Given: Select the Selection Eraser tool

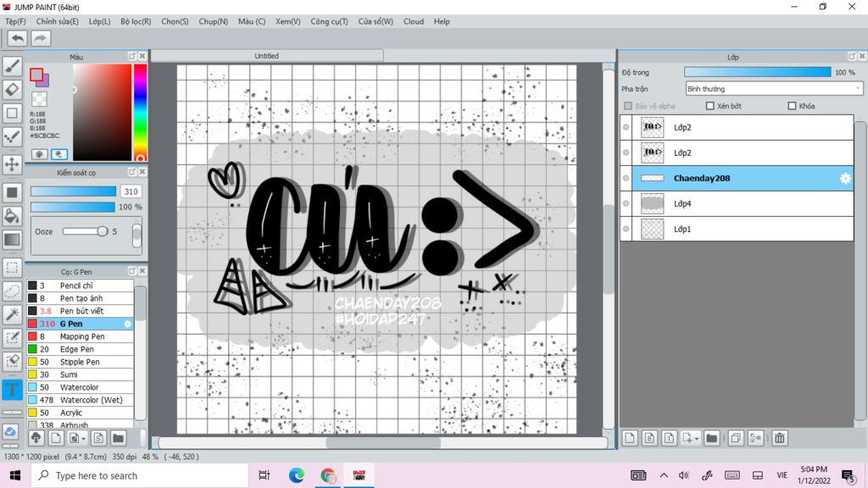Looking at the screenshot, I should coord(12,361).
